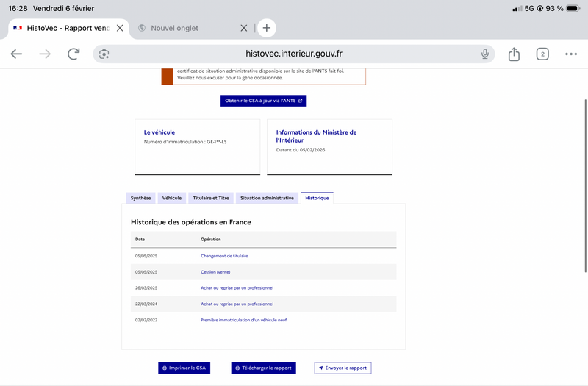Tap the browser back arrow

[x=16, y=54]
